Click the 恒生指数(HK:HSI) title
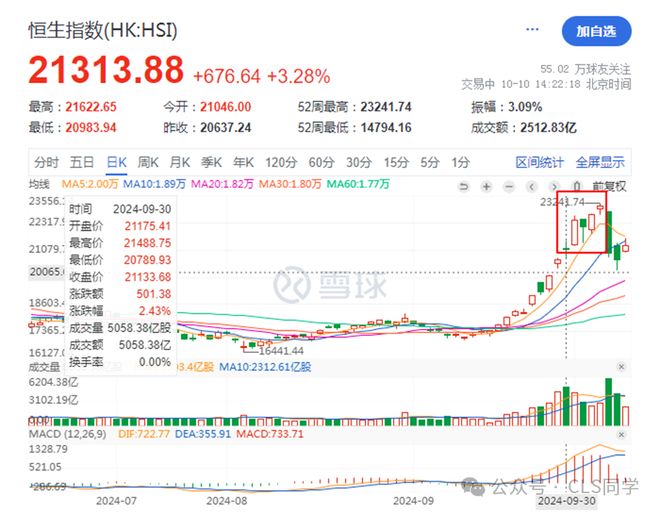Screen dimensions: 660x513 coord(103,31)
